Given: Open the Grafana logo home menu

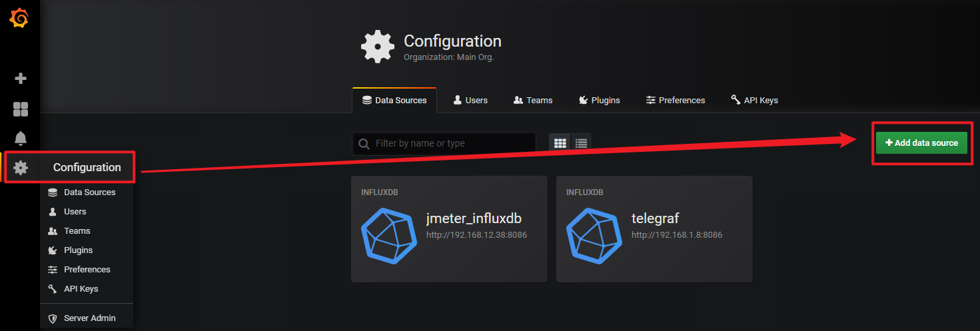Looking at the screenshot, I should (19, 19).
